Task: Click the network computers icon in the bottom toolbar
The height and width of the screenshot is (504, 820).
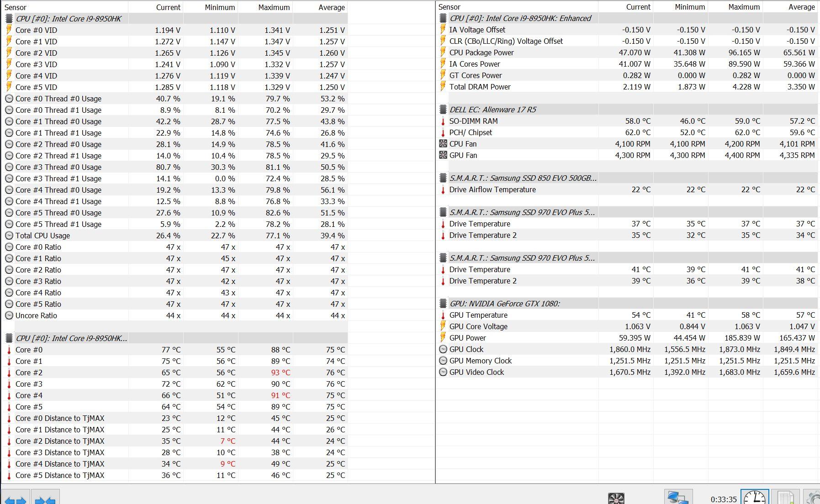Action: (678, 498)
